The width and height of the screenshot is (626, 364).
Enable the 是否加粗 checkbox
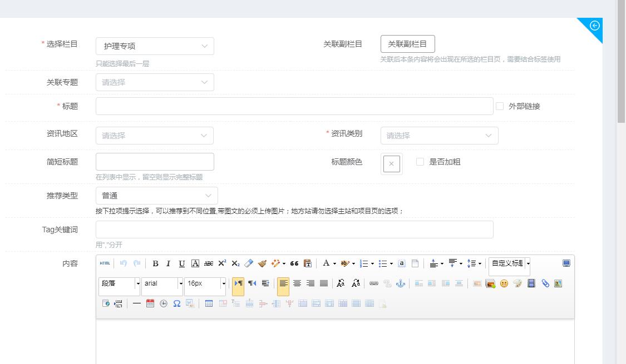coord(420,162)
